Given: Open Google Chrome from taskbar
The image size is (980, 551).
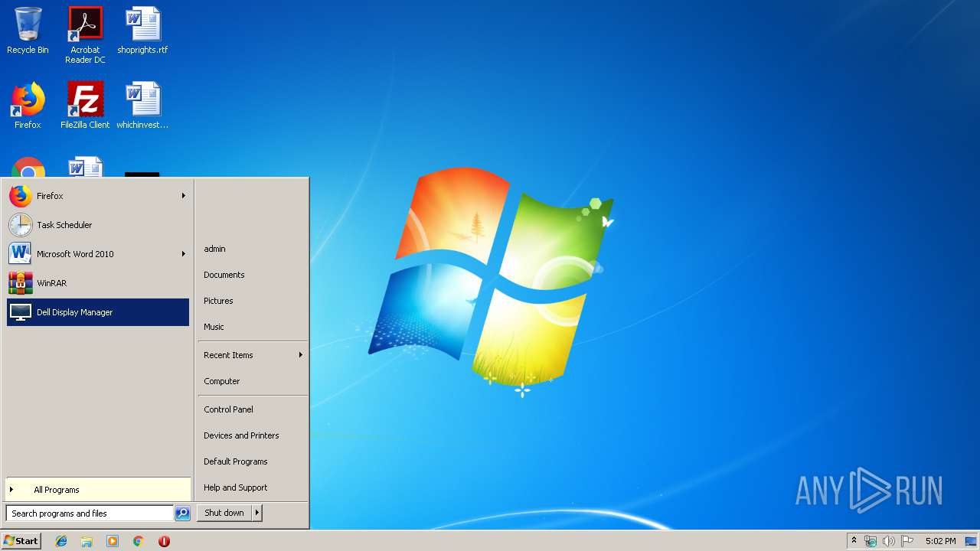Looking at the screenshot, I should [x=138, y=541].
